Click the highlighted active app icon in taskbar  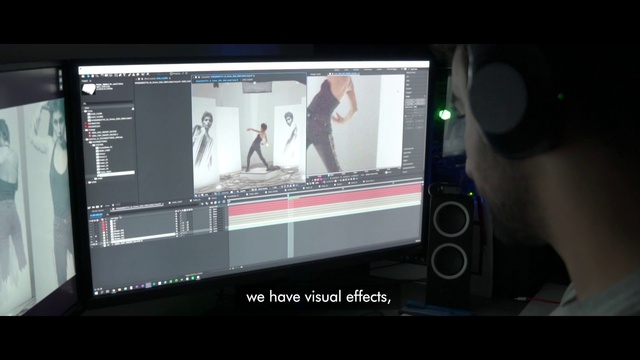(x=148, y=284)
